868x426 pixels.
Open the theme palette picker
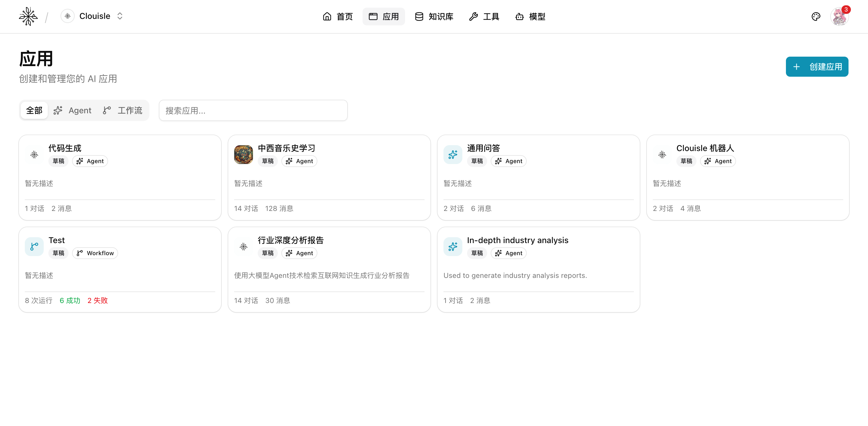(816, 16)
